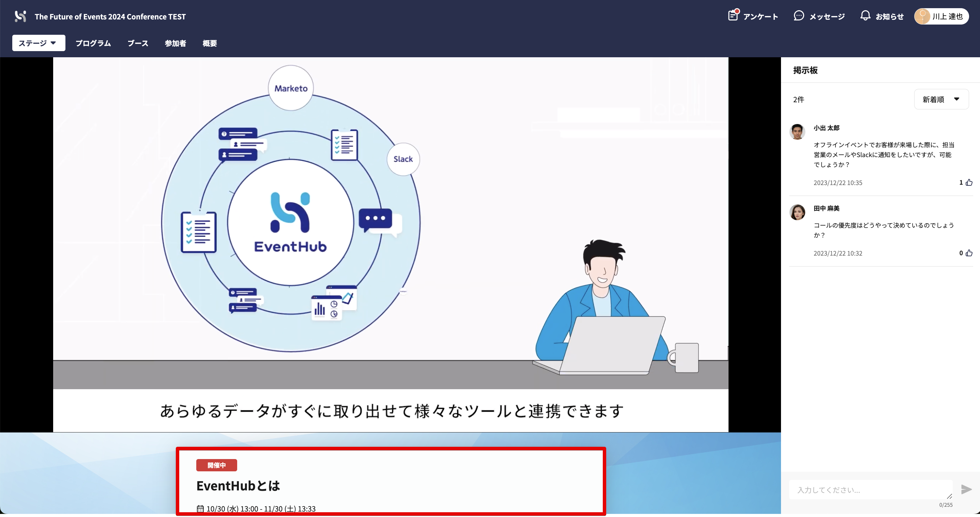This screenshot has width=980, height=517.
Task: Click the video player area
Action: pyautogui.click(x=390, y=245)
